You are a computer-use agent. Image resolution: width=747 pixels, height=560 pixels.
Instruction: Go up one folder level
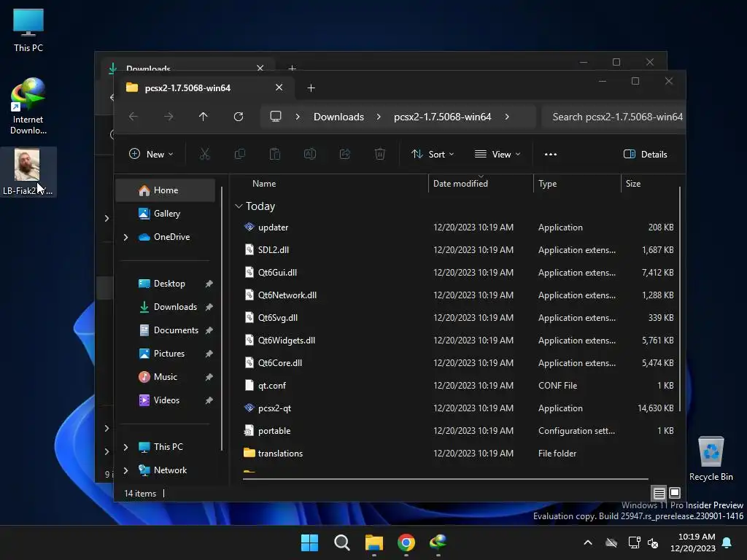(x=204, y=117)
